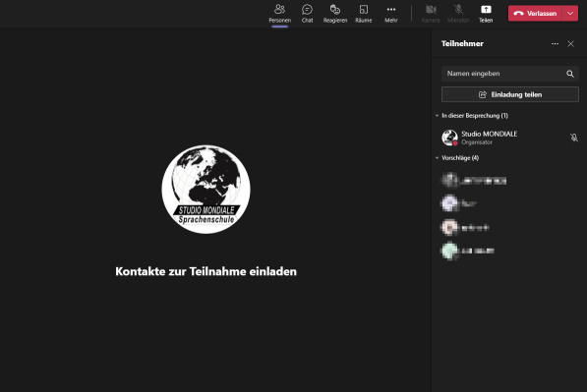Collapse the Vorschläge section

(x=437, y=158)
